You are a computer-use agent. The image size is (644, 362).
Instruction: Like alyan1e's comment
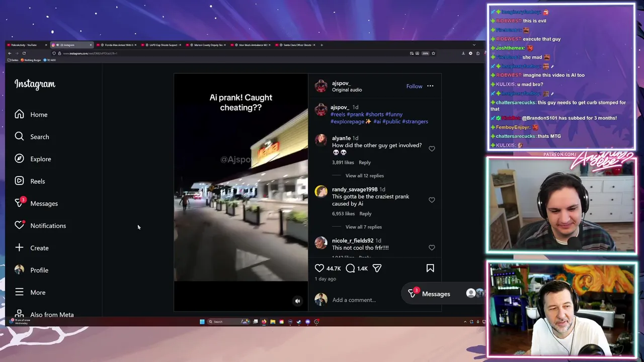click(x=432, y=149)
